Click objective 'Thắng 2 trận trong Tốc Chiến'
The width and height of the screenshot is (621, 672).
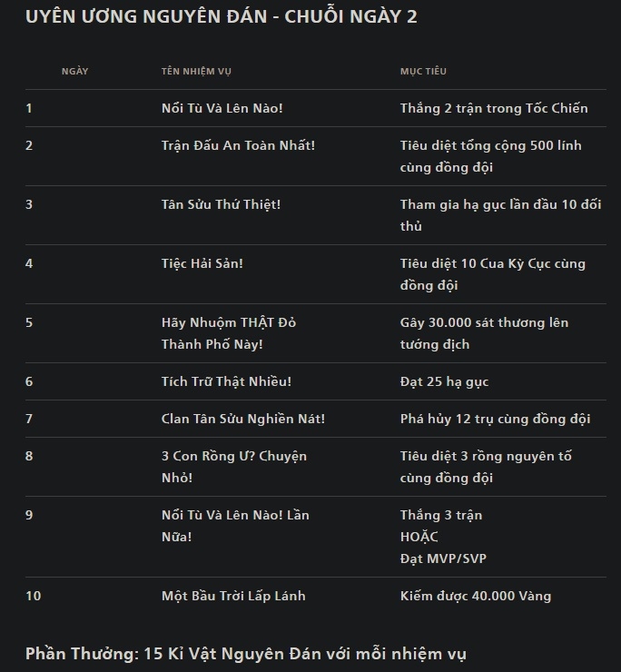494,108
